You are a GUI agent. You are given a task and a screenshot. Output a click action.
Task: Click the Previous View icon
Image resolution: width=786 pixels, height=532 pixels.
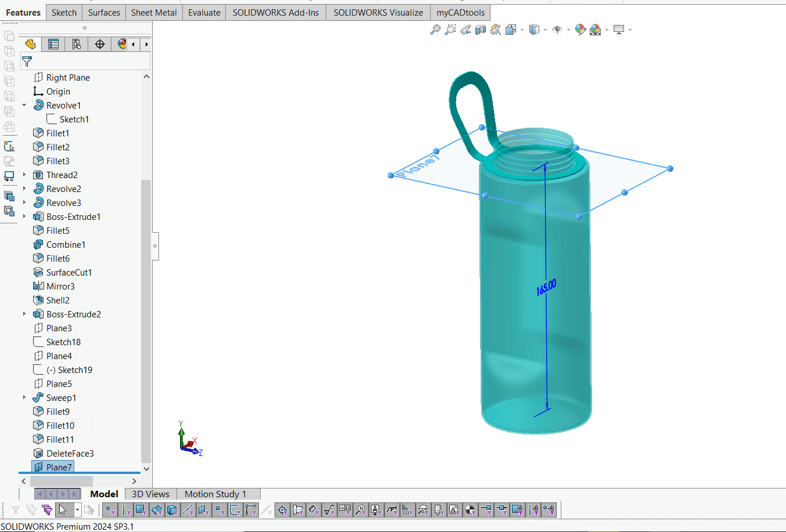(465, 30)
